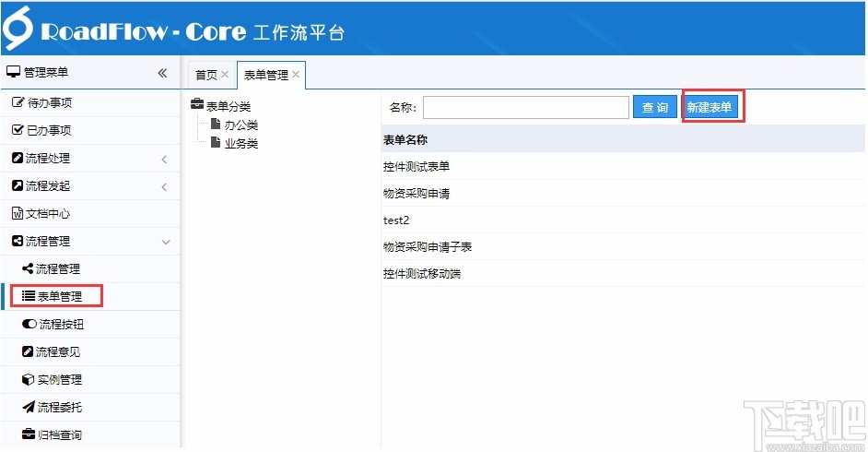Click the monitor icon beside 管理菜单

click(13, 71)
